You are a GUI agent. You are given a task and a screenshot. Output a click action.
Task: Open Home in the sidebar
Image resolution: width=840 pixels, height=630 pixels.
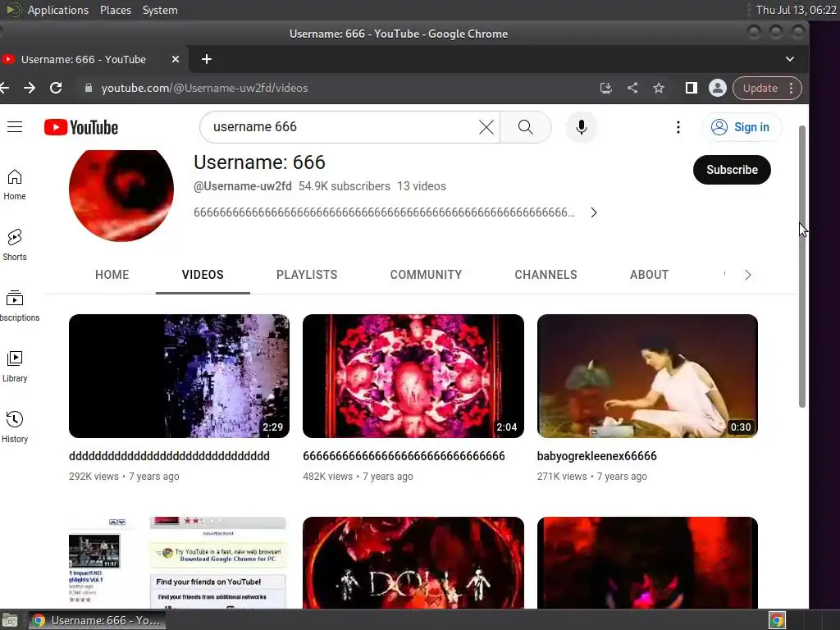click(x=15, y=185)
